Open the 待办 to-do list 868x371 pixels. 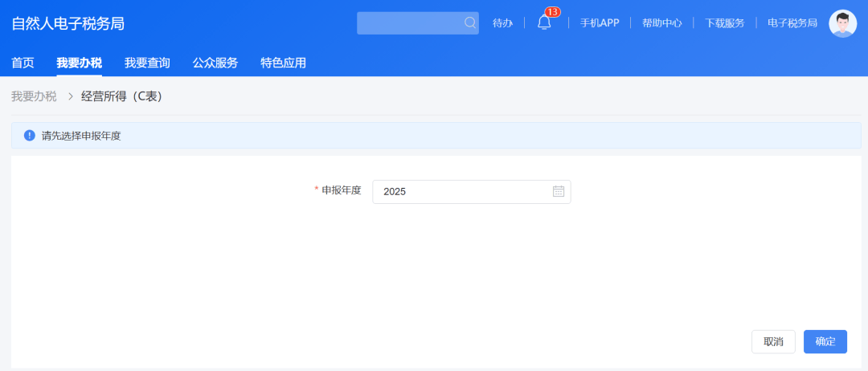502,23
